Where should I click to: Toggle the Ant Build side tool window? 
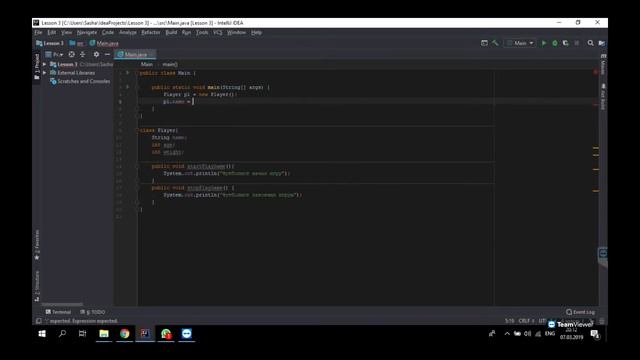603,97
